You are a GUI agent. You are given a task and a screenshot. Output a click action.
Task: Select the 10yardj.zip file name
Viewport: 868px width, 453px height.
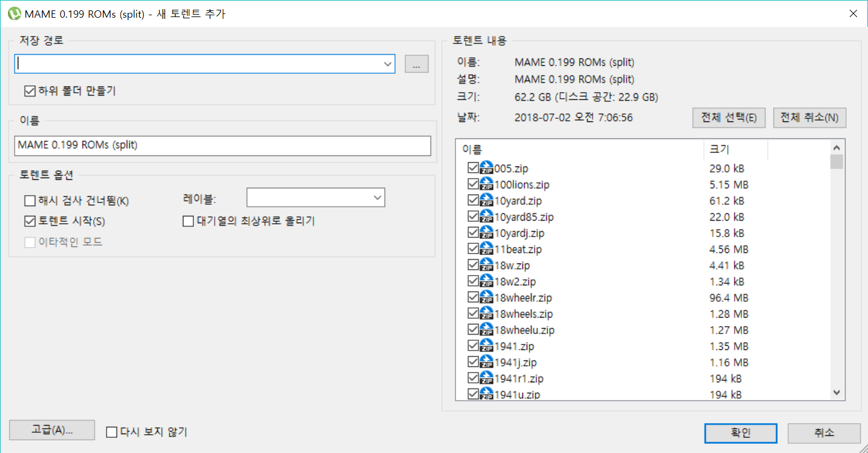(519, 234)
